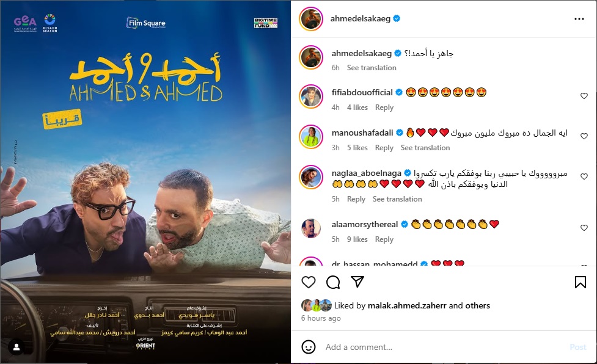
Task: Open the three-dot more options menu
Action: coord(579,19)
